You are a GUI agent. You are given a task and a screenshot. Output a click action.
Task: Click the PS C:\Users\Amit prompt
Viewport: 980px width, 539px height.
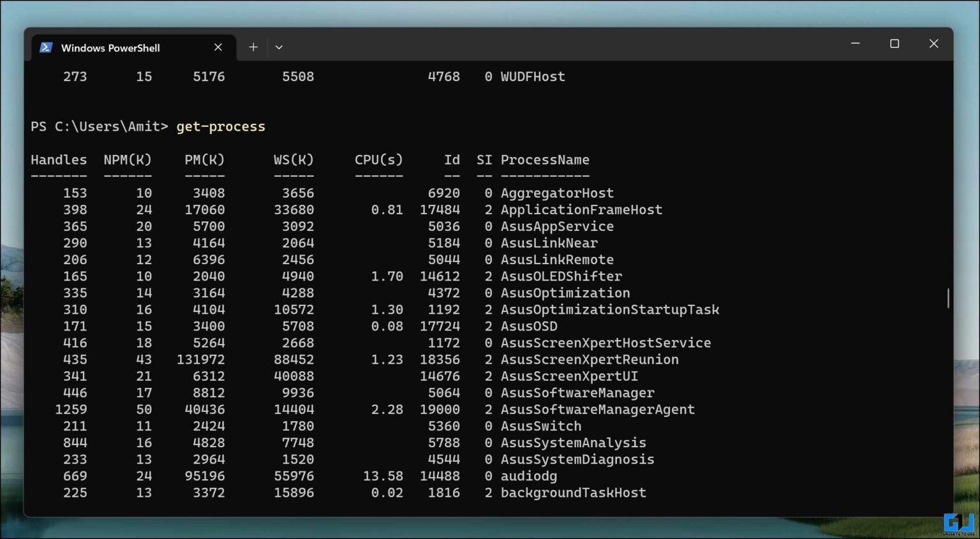99,126
